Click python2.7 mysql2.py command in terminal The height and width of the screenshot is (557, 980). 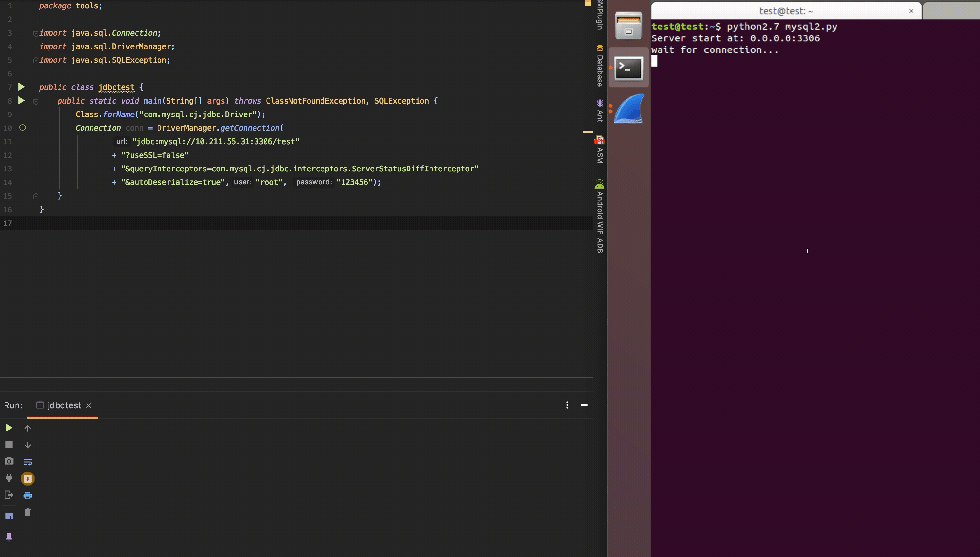tap(782, 27)
